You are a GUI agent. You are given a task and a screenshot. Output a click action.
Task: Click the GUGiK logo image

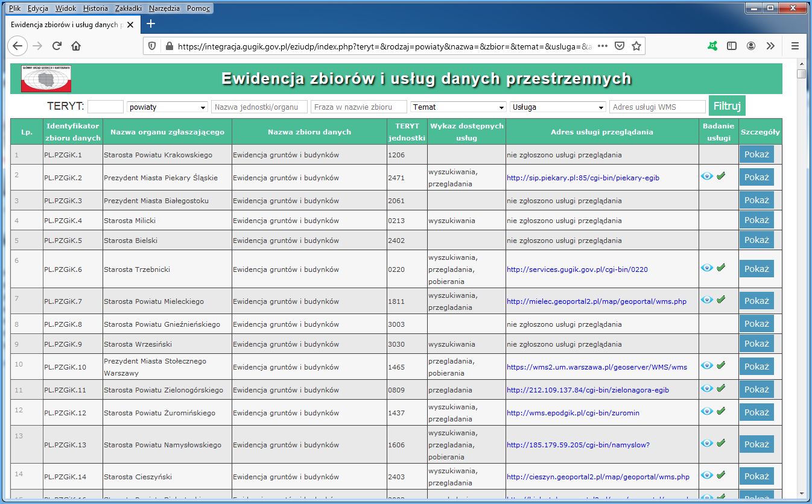coord(46,78)
